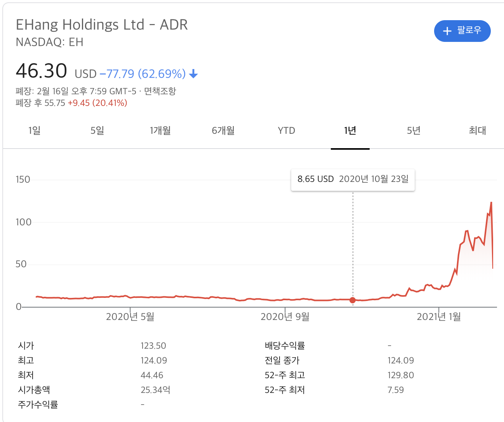Click the 46.30 current price
This screenshot has height=422, width=504.
pyautogui.click(x=42, y=71)
